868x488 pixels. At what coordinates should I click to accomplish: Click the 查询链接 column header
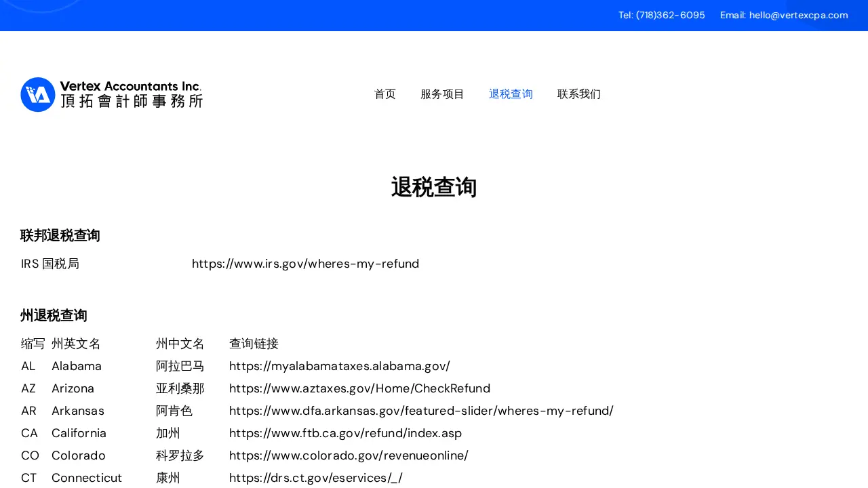coord(254,344)
